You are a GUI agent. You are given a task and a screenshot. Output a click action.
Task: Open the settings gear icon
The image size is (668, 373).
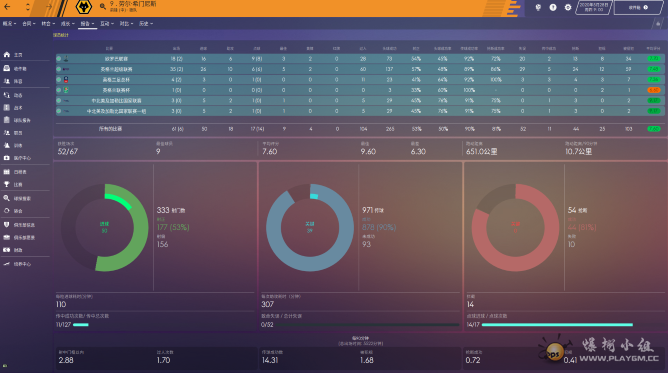click(568, 7)
